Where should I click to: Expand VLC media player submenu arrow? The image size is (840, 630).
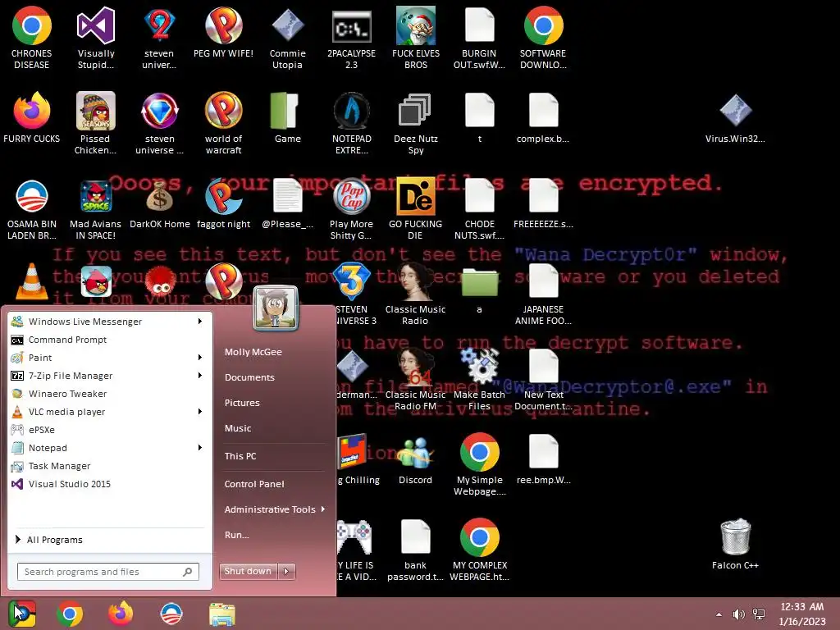pos(200,412)
